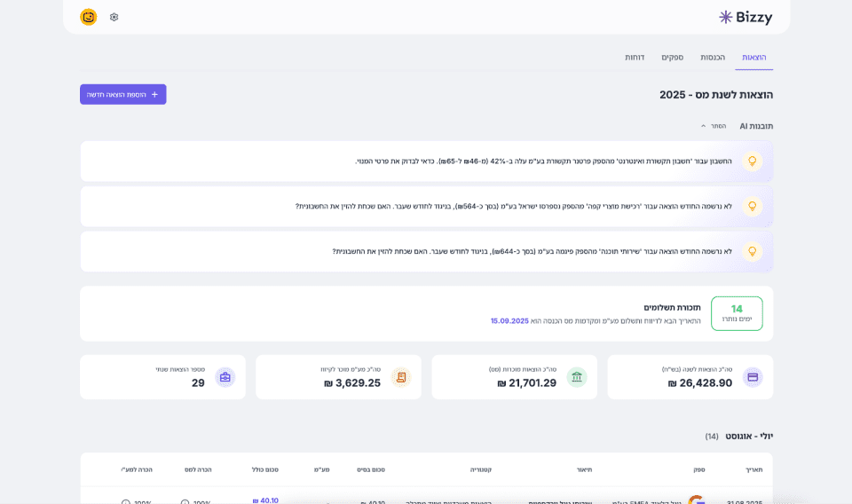Click the הכרה למס column header
The image size is (852, 504).
click(x=198, y=469)
